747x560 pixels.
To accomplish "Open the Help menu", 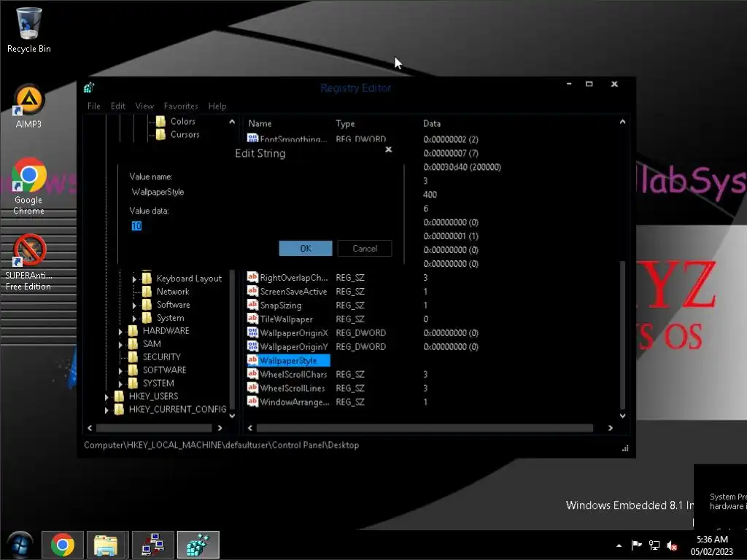I will [x=217, y=106].
